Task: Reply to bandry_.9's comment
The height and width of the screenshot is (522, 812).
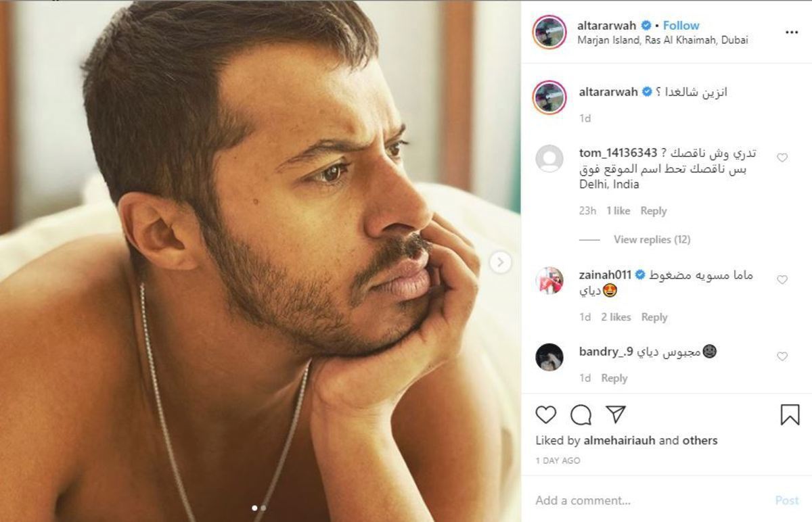Action: tap(614, 378)
